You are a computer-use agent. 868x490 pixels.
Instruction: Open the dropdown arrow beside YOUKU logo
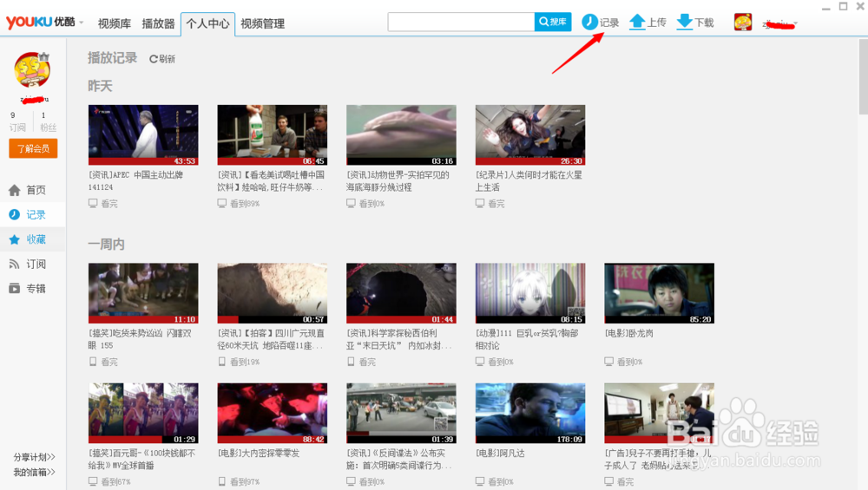pos(82,23)
